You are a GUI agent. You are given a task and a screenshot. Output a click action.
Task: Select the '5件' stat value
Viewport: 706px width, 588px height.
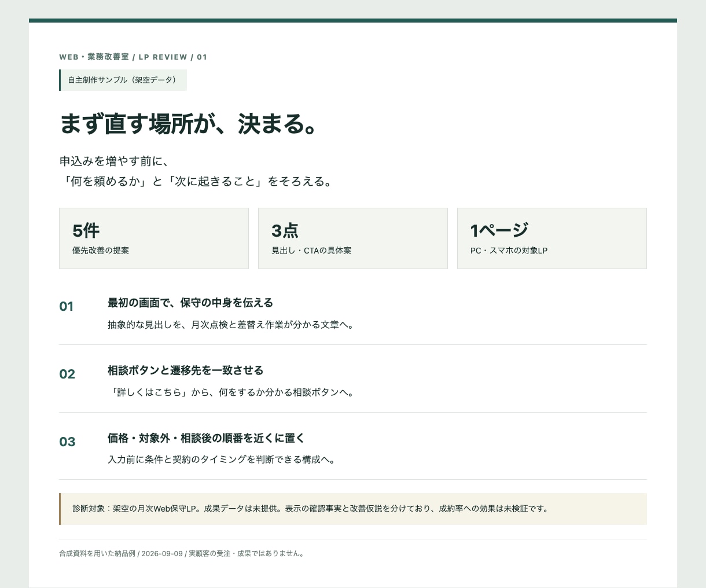tap(86, 230)
